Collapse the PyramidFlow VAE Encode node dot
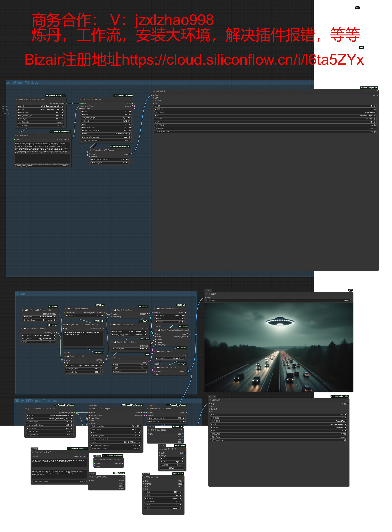Image resolution: width=392 pixels, height=532 pixels. 95,459
